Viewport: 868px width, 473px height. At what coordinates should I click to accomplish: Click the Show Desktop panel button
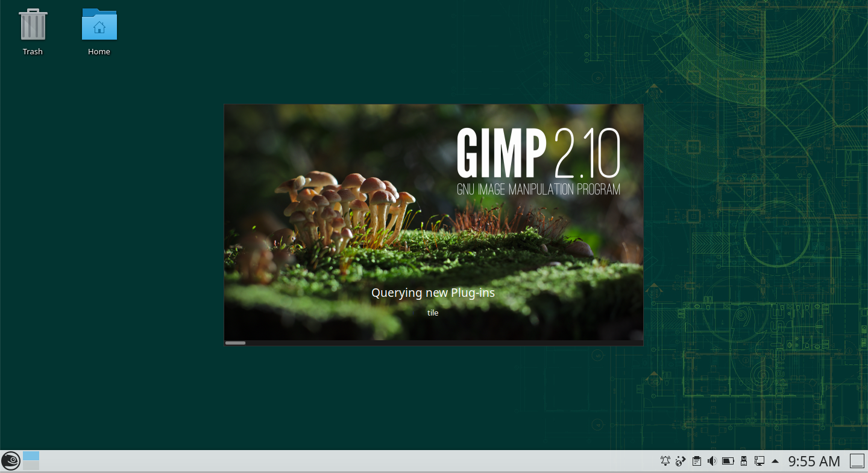tap(857, 462)
